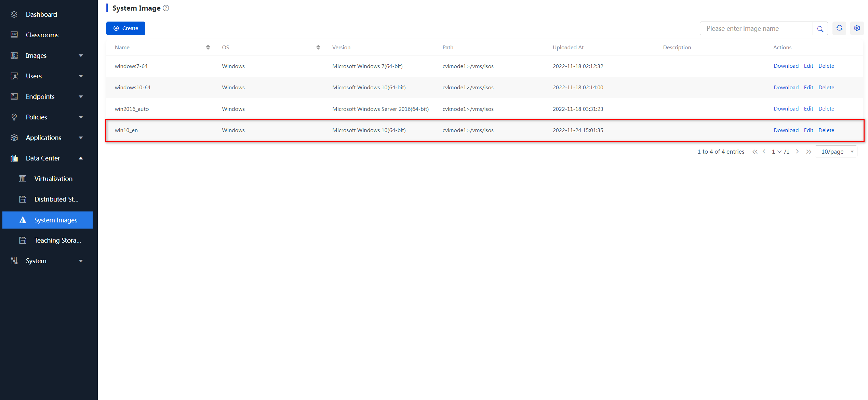Download the win10_en image

tap(786, 130)
